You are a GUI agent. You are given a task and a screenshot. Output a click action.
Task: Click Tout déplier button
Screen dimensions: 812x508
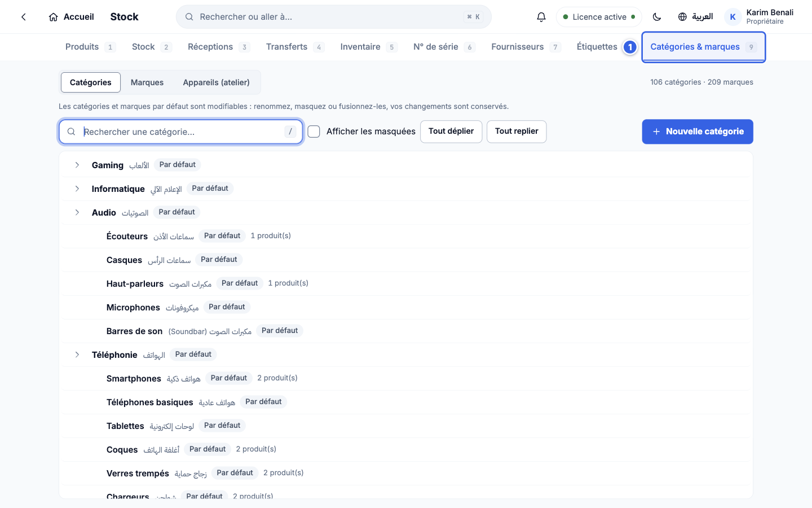point(451,132)
